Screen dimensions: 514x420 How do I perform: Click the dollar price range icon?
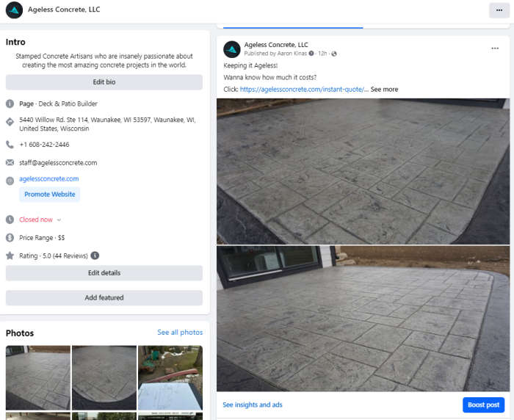[10, 238]
